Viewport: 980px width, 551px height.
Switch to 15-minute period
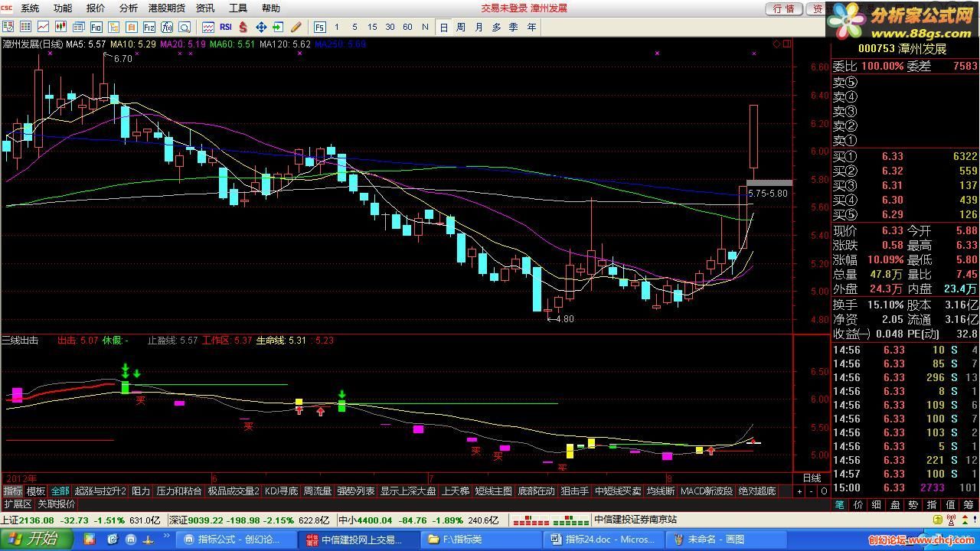click(372, 27)
